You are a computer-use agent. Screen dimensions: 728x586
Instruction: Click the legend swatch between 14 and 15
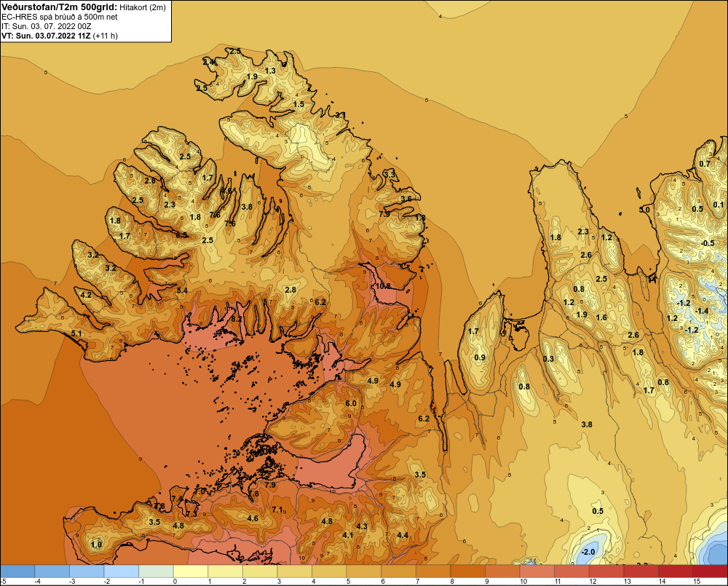(676, 571)
